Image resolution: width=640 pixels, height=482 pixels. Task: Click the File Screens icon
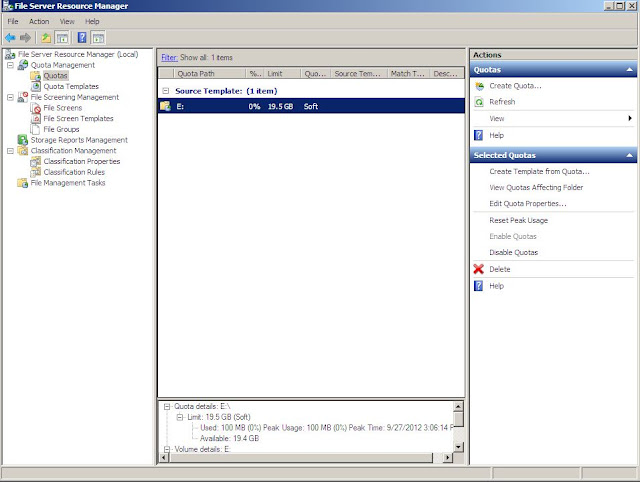point(36,108)
